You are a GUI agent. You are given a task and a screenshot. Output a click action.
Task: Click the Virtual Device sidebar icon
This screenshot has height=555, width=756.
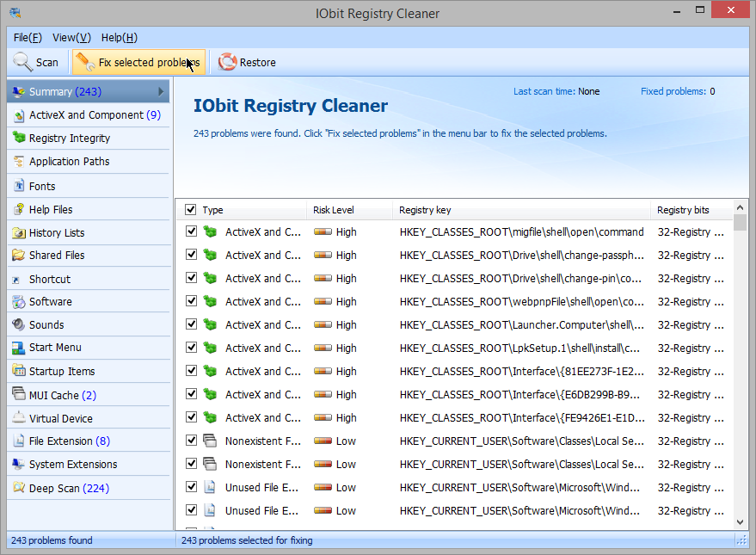19,417
